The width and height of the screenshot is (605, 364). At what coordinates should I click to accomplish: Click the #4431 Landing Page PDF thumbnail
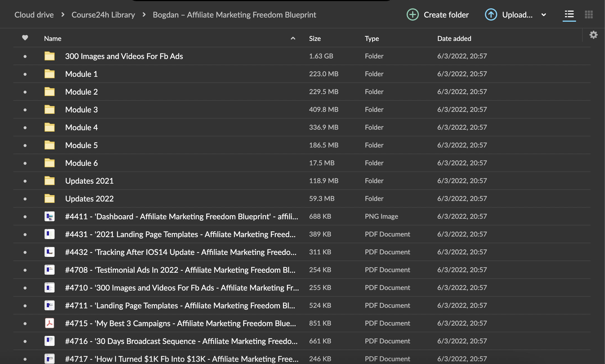tap(50, 234)
